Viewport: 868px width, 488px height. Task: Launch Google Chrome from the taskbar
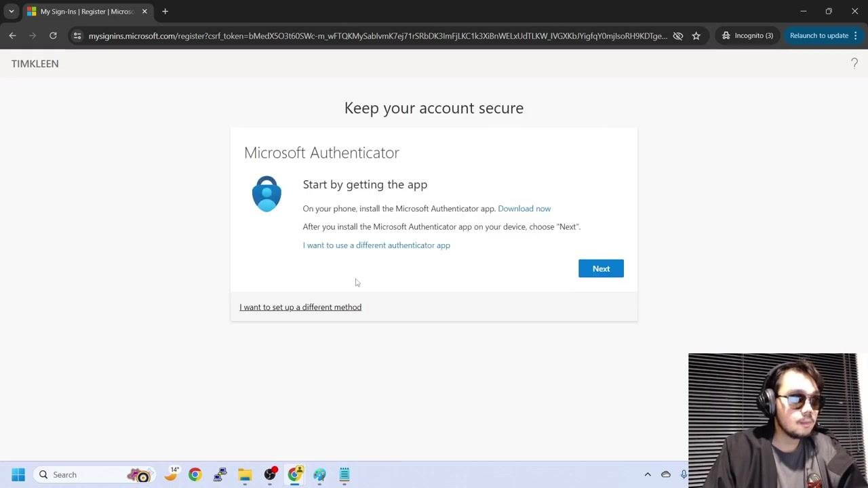click(195, 474)
